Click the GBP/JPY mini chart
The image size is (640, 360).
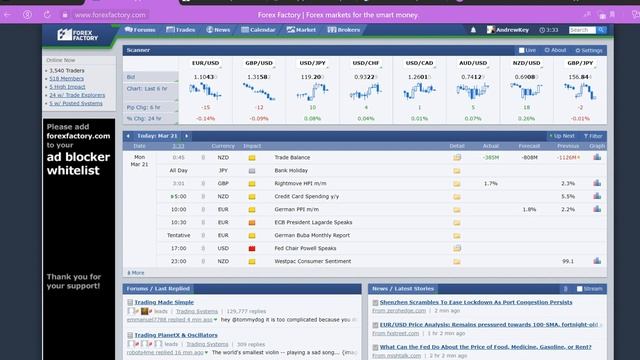click(580, 91)
